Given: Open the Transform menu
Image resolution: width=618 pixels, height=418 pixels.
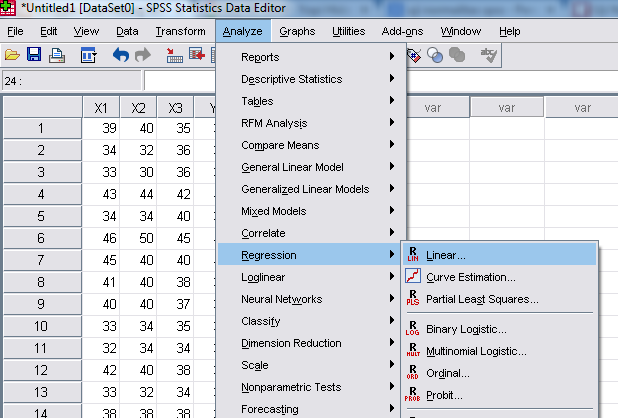Looking at the screenshot, I should tap(180, 31).
